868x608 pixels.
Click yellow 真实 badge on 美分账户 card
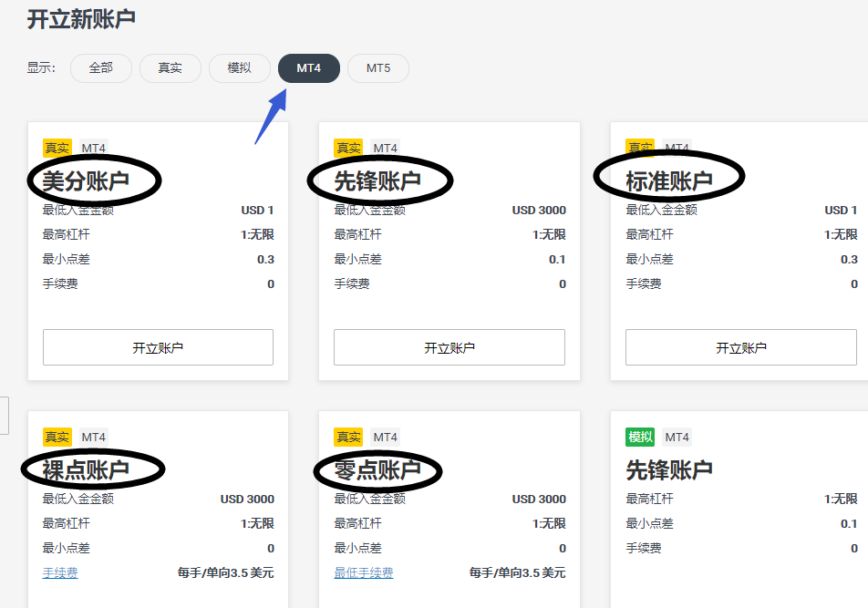pyautogui.click(x=57, y=149)
